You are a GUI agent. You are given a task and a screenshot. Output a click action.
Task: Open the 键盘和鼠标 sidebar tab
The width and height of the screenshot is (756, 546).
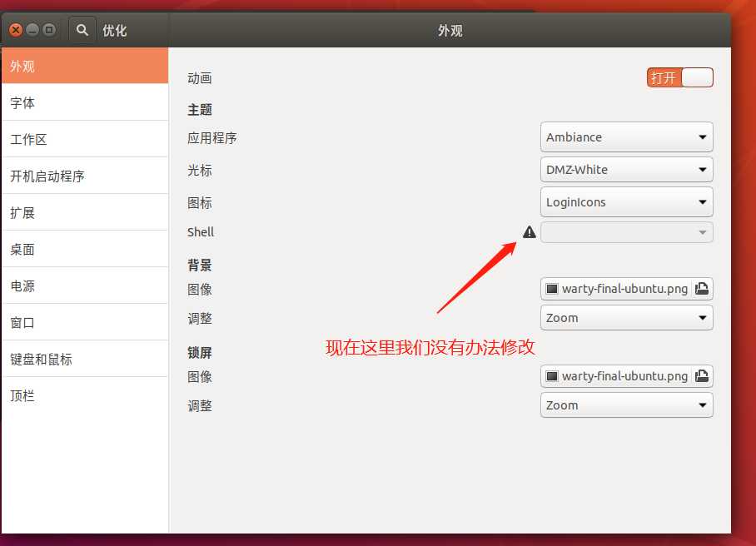[85, 359]
